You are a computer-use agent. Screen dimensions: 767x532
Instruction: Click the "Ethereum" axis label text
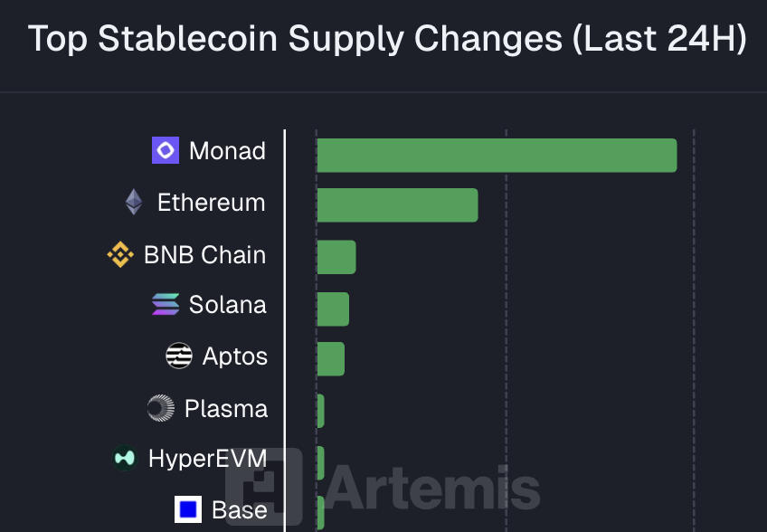(212, 202)
